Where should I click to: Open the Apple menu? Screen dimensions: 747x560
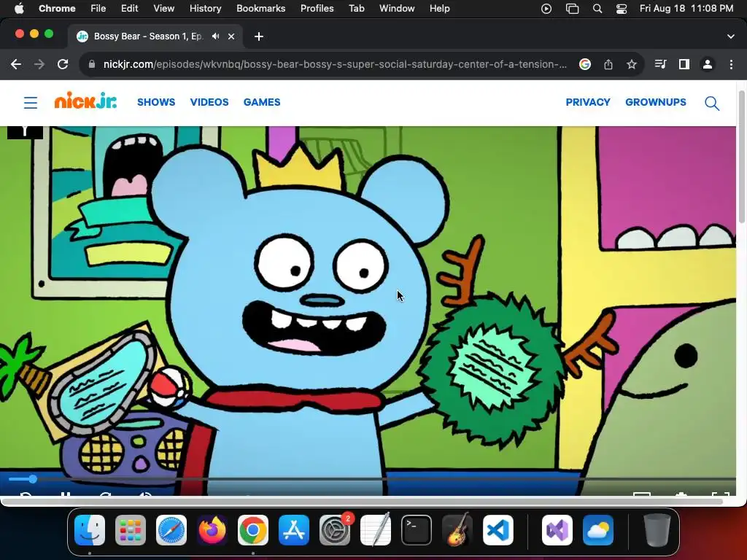[19, 9]
